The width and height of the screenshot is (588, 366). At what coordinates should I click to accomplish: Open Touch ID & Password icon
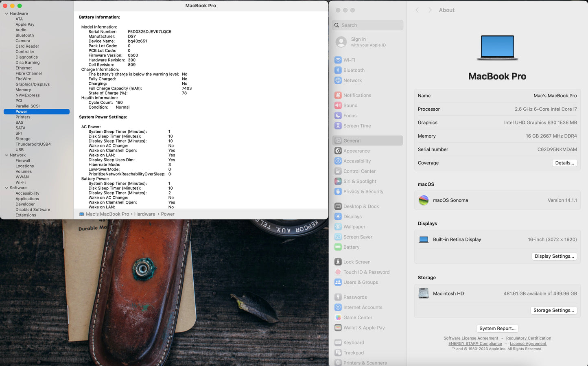click(338, 272)
